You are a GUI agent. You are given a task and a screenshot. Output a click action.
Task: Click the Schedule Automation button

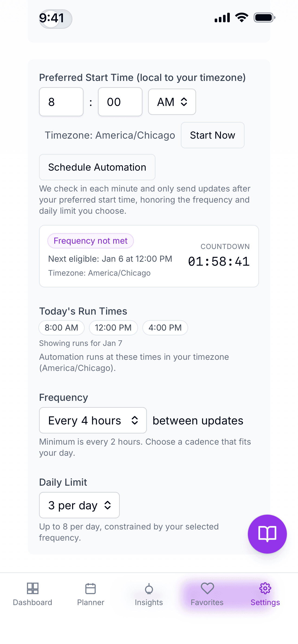click(97, 167)
